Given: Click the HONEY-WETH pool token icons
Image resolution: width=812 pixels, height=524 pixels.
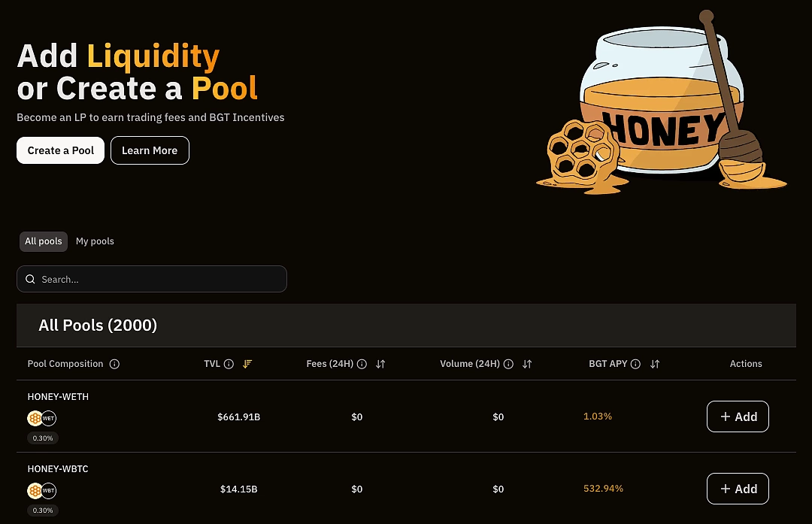Looking at the screenshot, I should (x=42, y=418).
